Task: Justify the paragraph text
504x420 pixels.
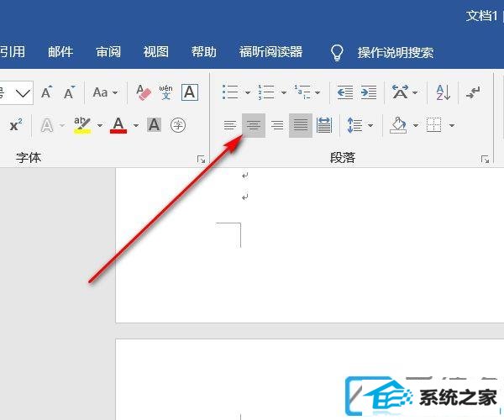Action: 301,125
